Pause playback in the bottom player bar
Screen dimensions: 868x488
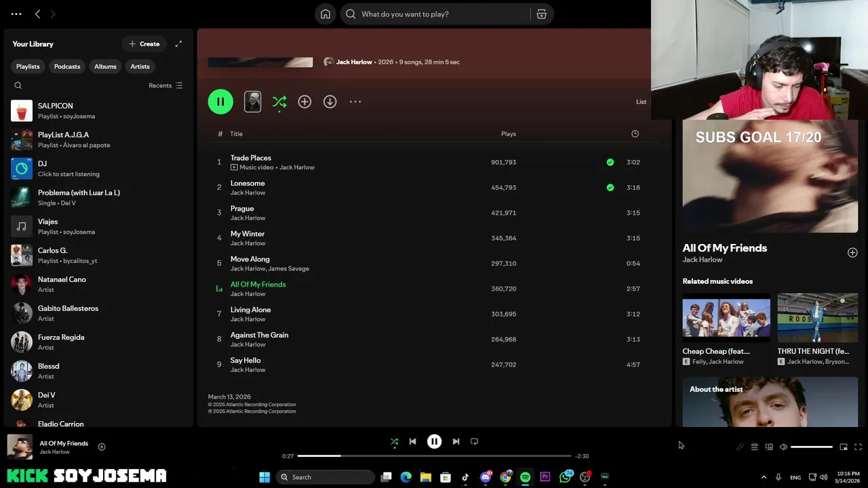tap(434, 441)
